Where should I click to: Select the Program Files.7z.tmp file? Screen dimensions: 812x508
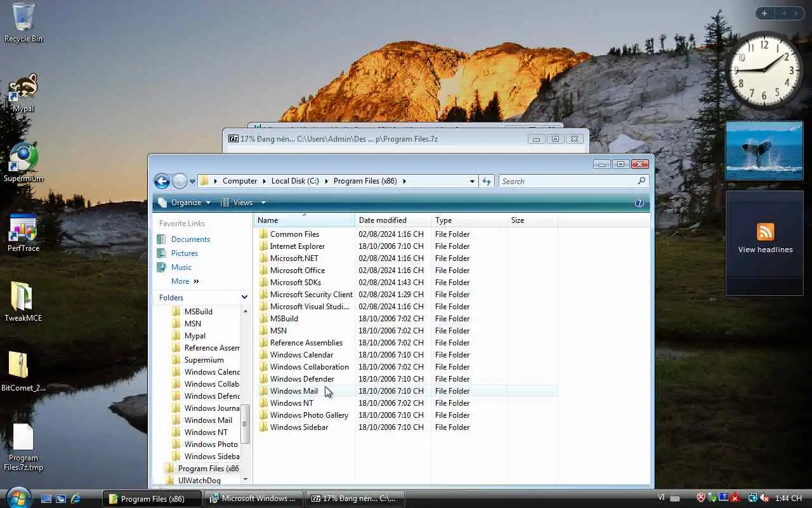[23, 446]
